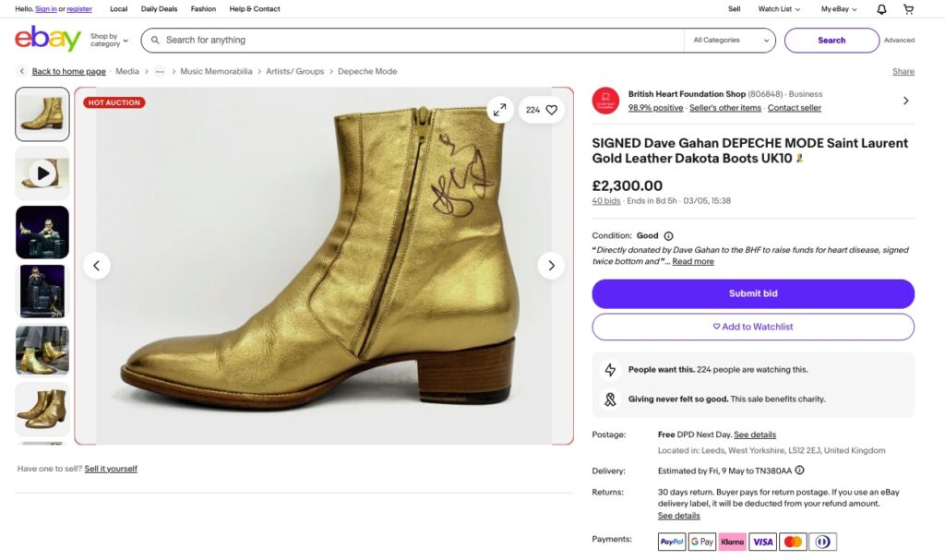Click the Music Memorabilia breadcrumb
The height and width of the screenshot is (560, 945).
point(216,71)
